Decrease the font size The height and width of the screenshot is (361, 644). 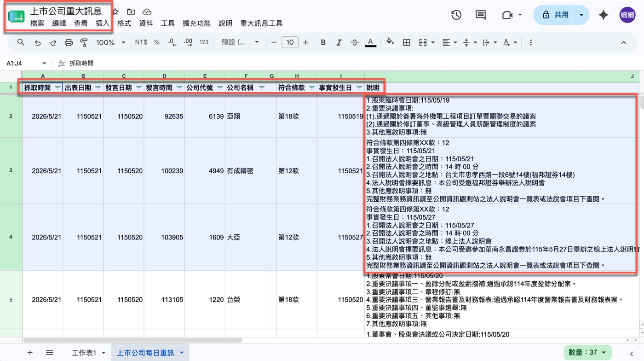[x=274, y=42]
